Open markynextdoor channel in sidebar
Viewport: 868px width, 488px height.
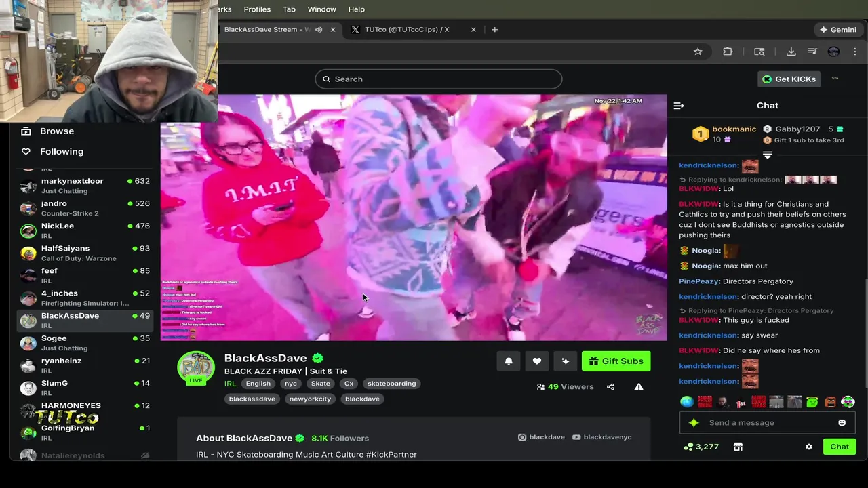coord(85,186)
